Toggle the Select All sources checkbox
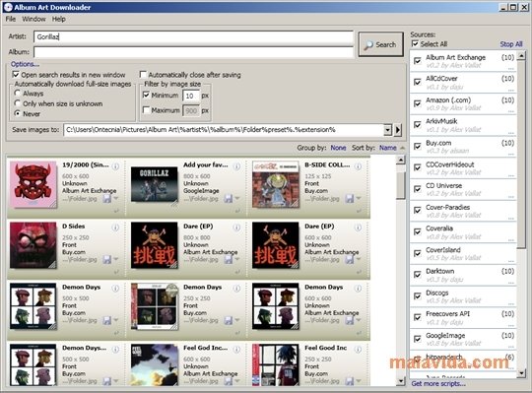The image size is (532, 393). point(415,43)
